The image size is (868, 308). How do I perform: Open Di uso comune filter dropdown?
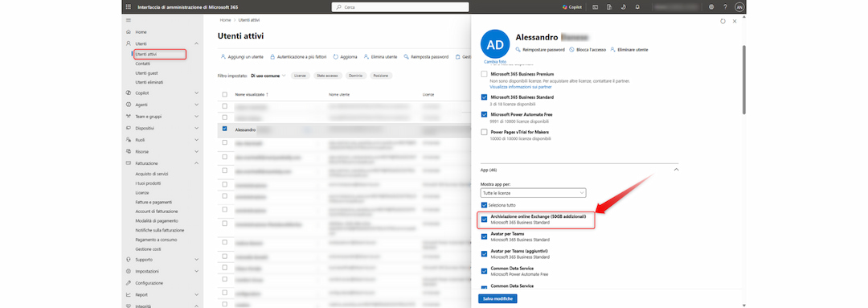(268, 76)
